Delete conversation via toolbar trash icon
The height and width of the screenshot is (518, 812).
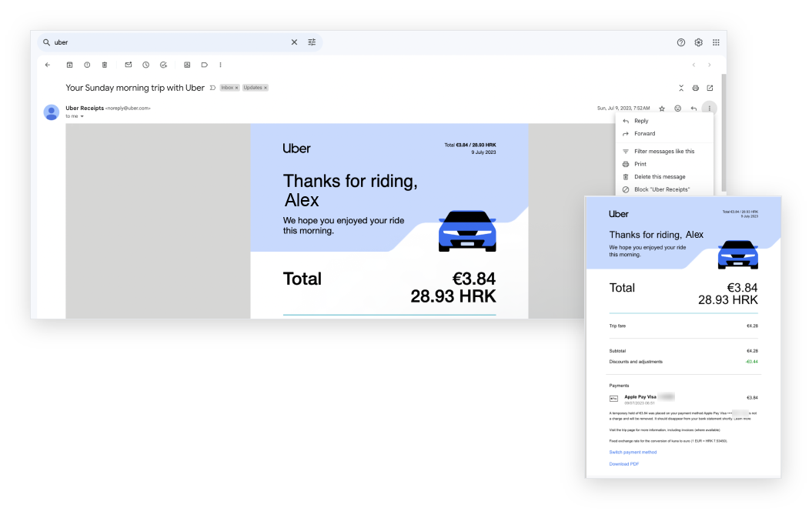105,65
